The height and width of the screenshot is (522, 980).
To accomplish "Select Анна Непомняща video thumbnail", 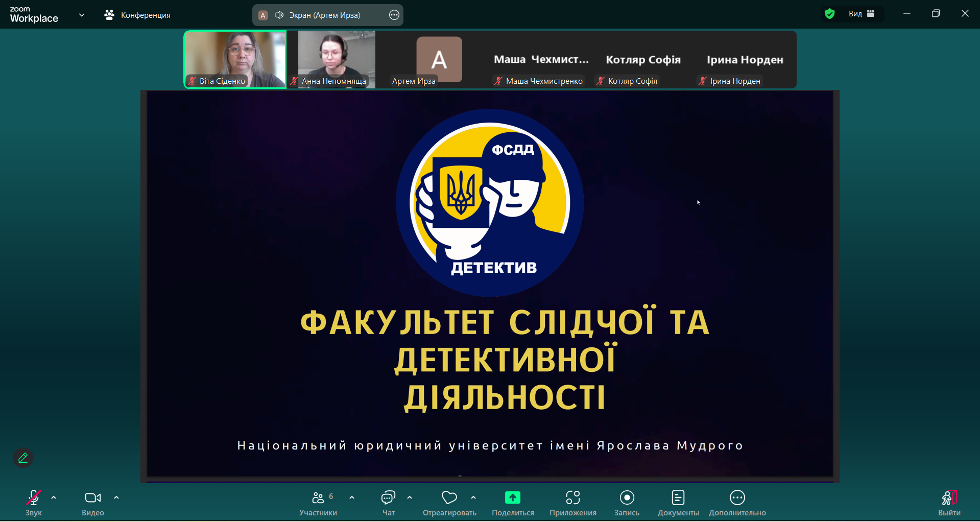I will (337, 59).
